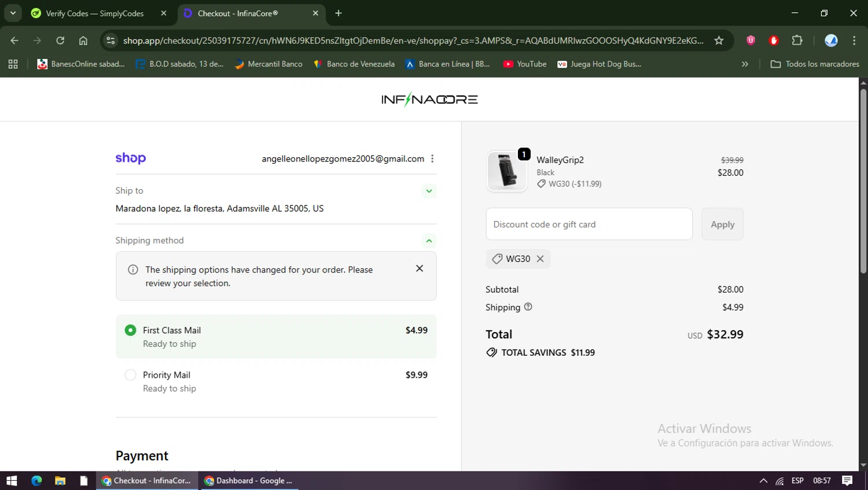868x490 pixels.
Task: Click the Apply discount button
Action: click(x=723, y=224)
